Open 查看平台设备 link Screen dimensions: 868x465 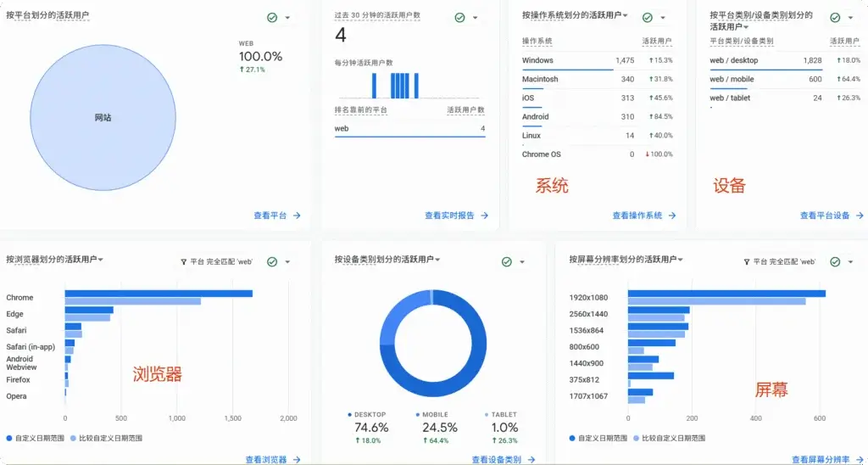click(x=832, y=216)
